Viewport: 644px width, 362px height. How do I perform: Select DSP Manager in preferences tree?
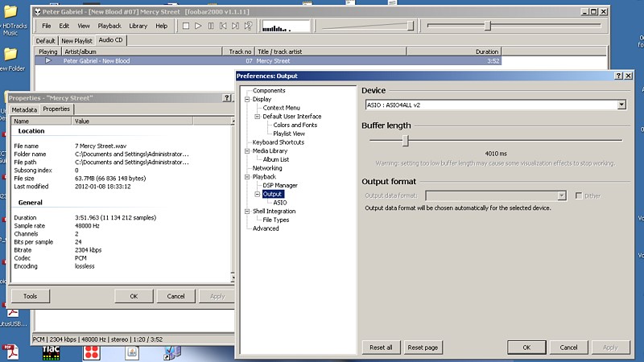click(280, 185)
